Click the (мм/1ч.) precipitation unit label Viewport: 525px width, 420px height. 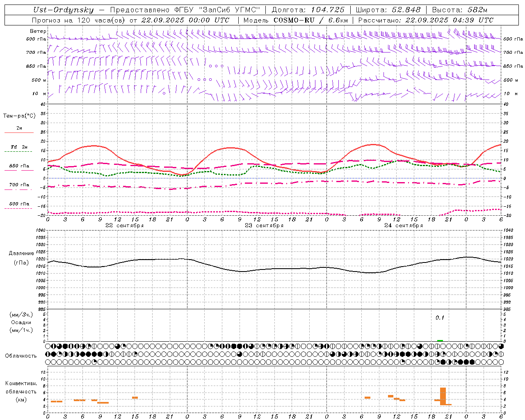tap(21, 330)
